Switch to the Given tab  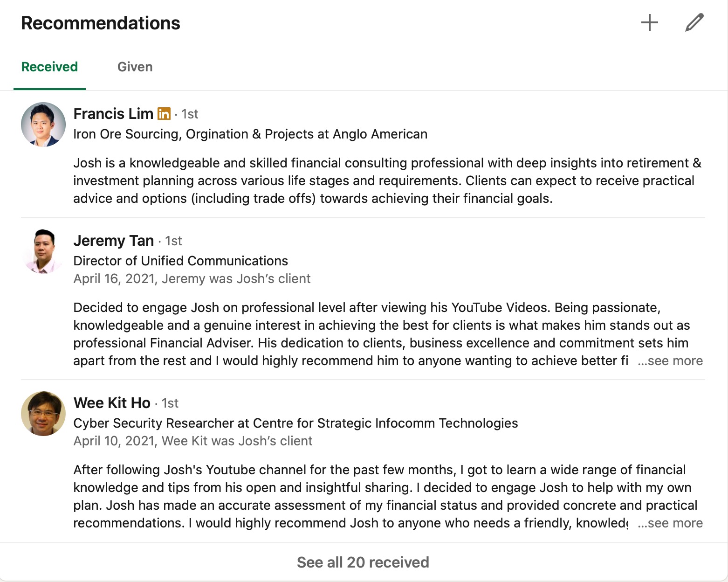pyautogui.click(x=135, y=67)
